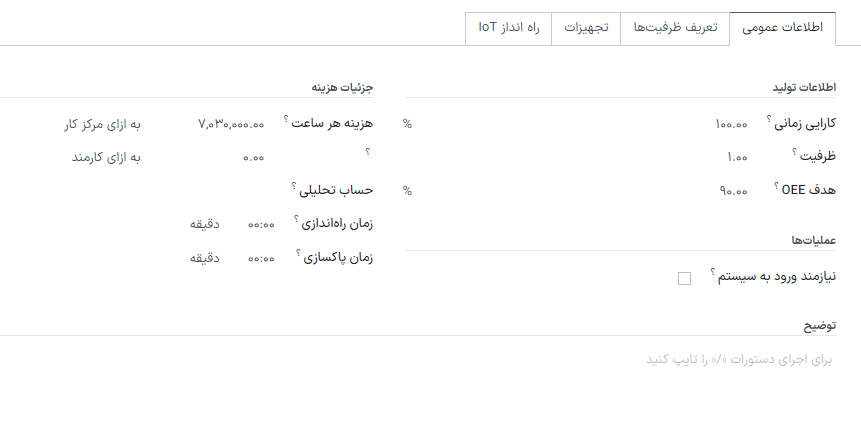Click help icon next to زمان پاکسازی
This screenshot has height=421, width=861.
[x=298, y=251]
